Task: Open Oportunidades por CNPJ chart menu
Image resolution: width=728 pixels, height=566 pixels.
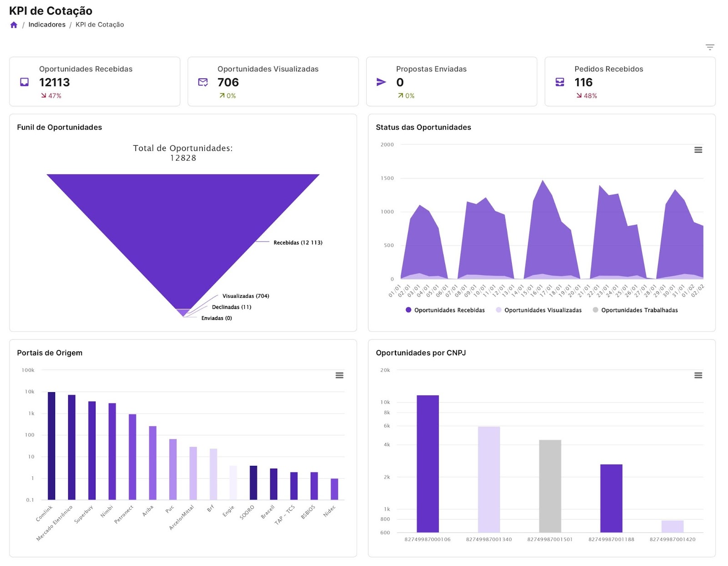Action: 698,375
